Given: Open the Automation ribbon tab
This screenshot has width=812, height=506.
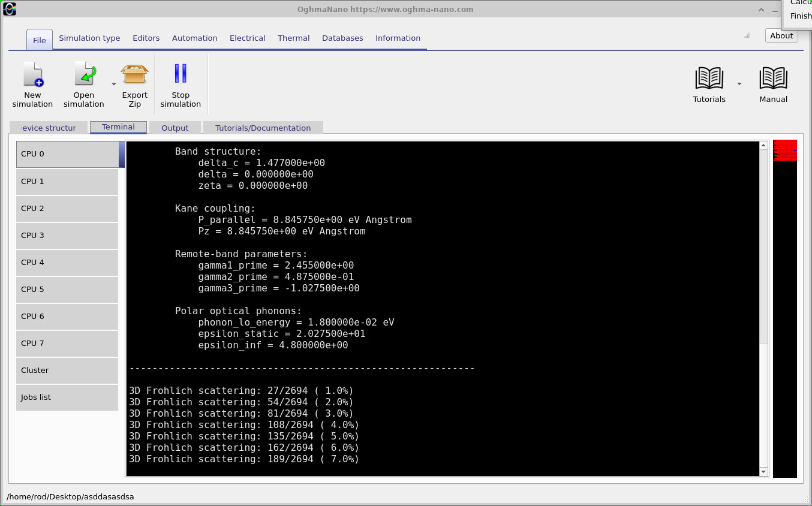Looking at the screenshot, I should 195,38.
